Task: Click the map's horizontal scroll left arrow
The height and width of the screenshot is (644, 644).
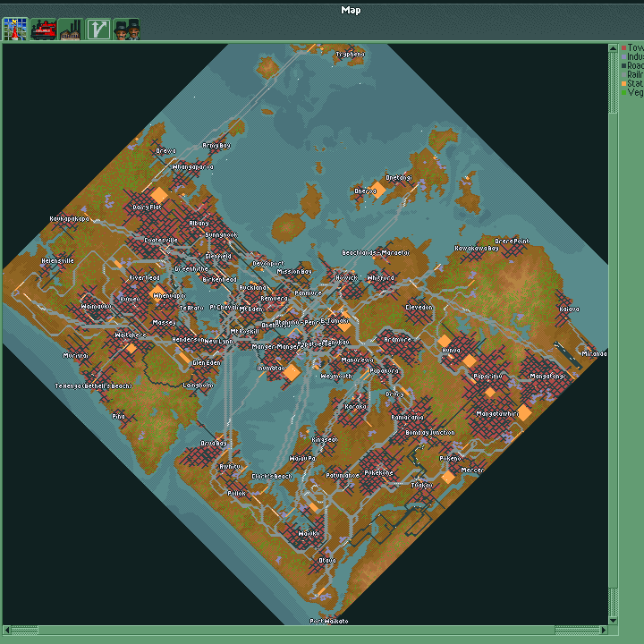Action: point(6,630)
